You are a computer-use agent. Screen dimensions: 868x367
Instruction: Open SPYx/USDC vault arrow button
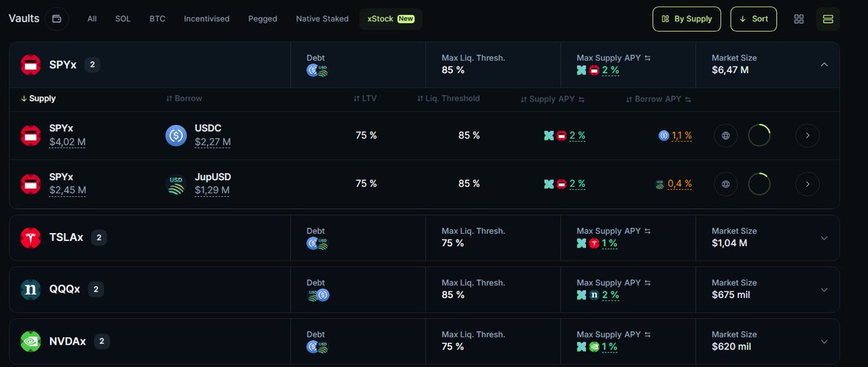(807, 135)
